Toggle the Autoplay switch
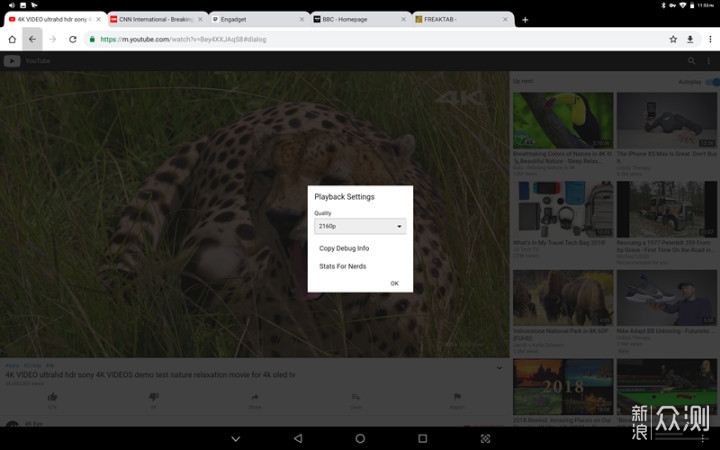Screen dimensions: 720x450 [712, 82]
